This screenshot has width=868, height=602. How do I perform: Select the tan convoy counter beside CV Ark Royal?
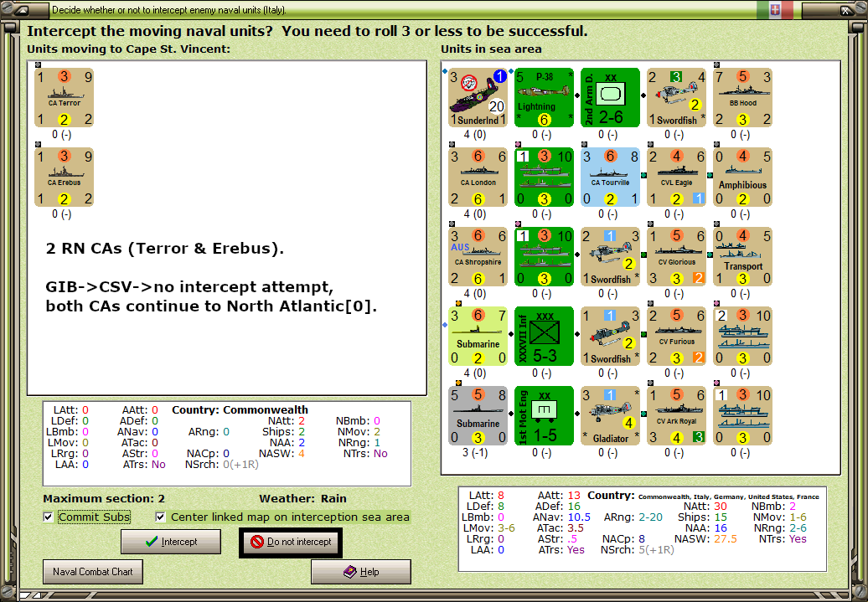click(x=743, y=416)
